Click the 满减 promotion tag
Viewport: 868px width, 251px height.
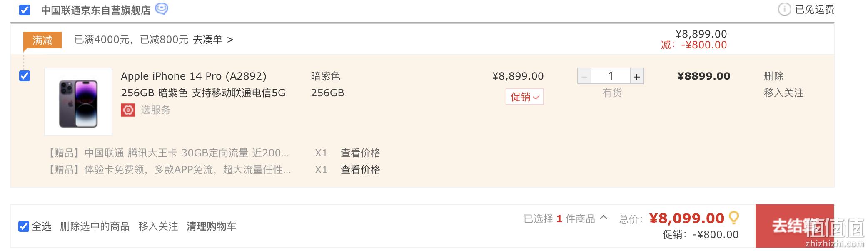(42, 40)
